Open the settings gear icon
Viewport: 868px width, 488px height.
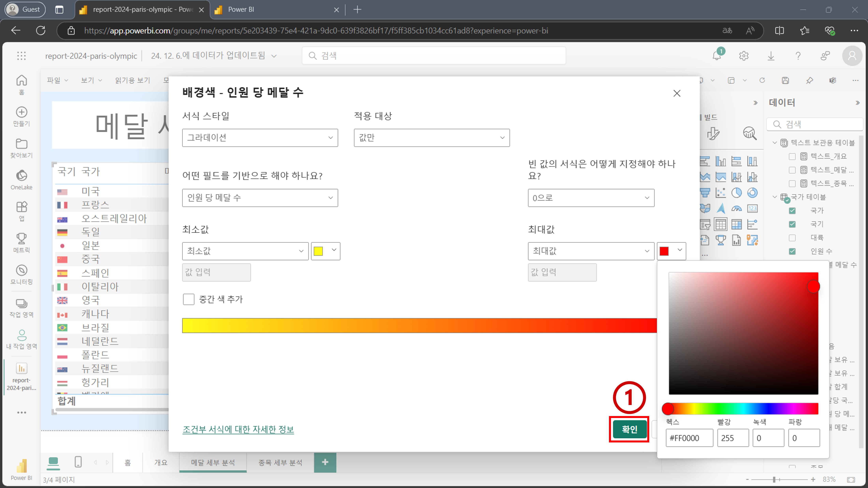tap(744, 56)
